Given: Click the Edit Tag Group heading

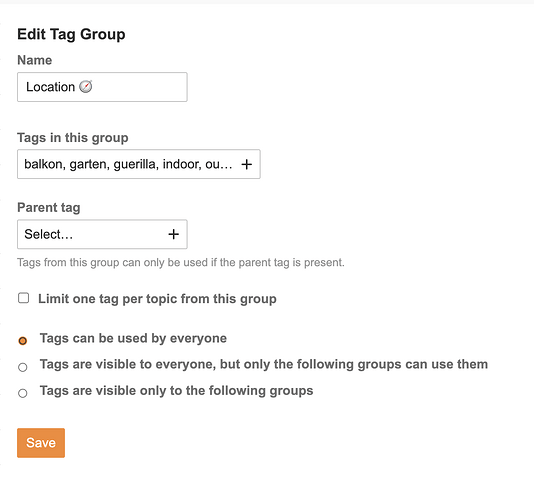Looking at the screenshot, I should tap(71, 34).
